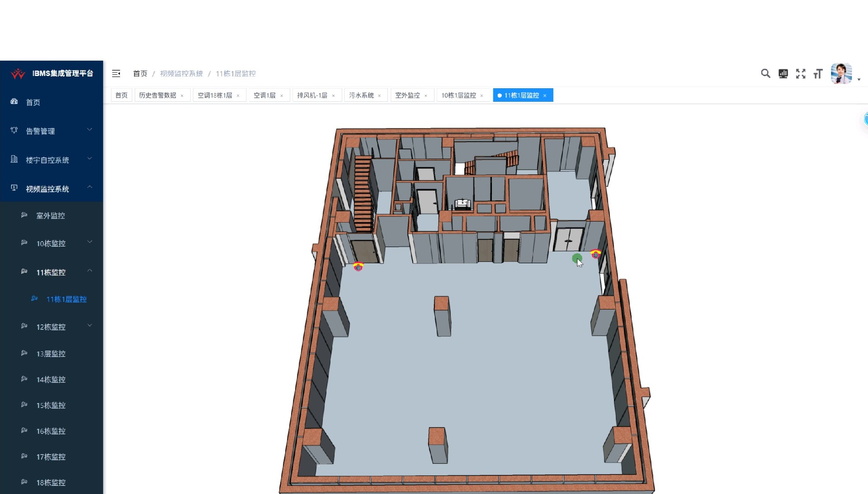
Task: Collapse sidebar with the hamburger icon
Action: point(116,73)
